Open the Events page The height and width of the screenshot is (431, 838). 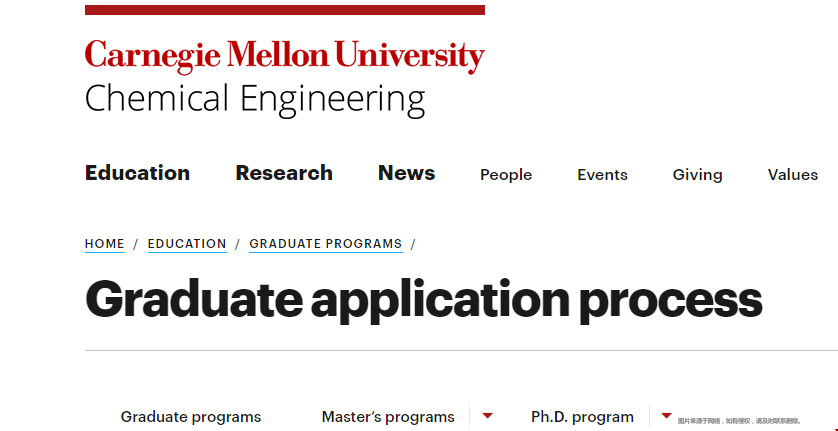point(602,175)
